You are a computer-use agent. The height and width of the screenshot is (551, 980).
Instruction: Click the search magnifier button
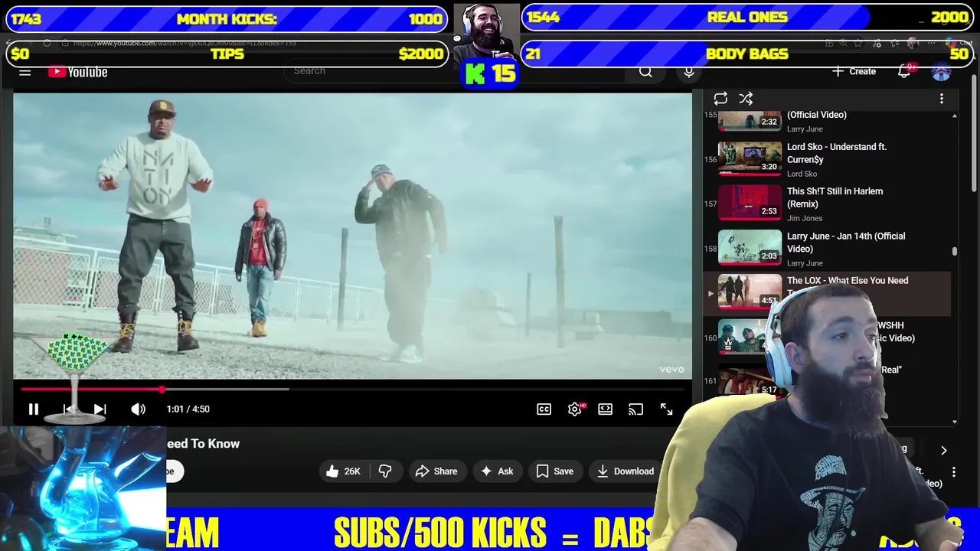645,71
